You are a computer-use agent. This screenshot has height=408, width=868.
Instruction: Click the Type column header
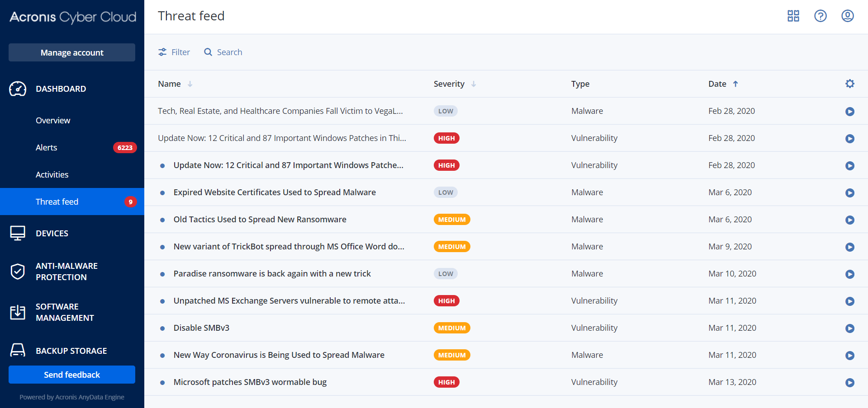click(580, 84)
